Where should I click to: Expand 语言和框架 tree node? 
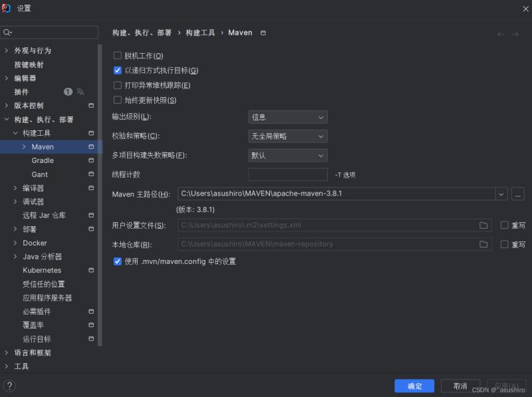(7, 352)
